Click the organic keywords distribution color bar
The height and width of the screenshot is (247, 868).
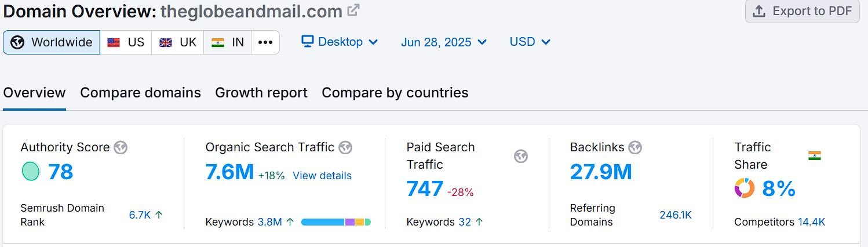coord(336,222)
